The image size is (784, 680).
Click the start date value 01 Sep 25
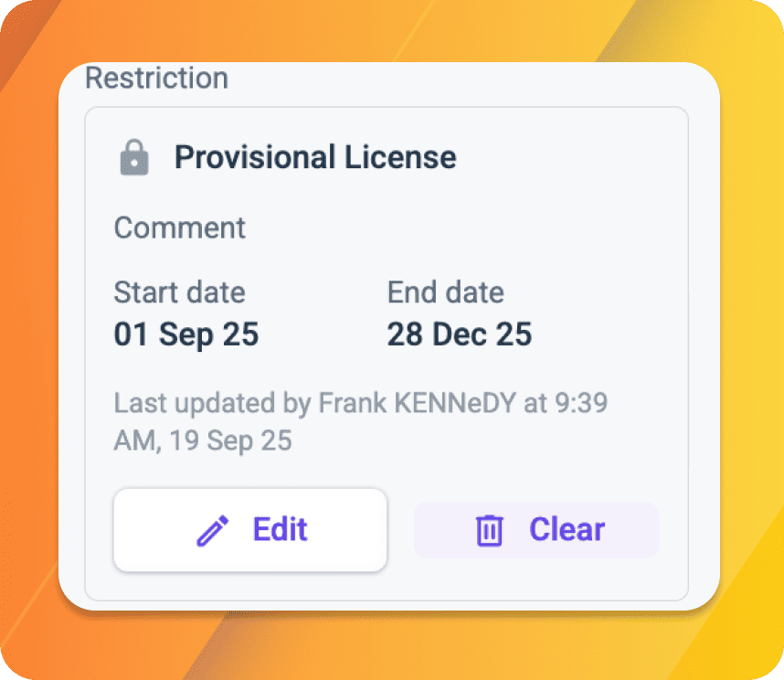(x=186, y=334)
